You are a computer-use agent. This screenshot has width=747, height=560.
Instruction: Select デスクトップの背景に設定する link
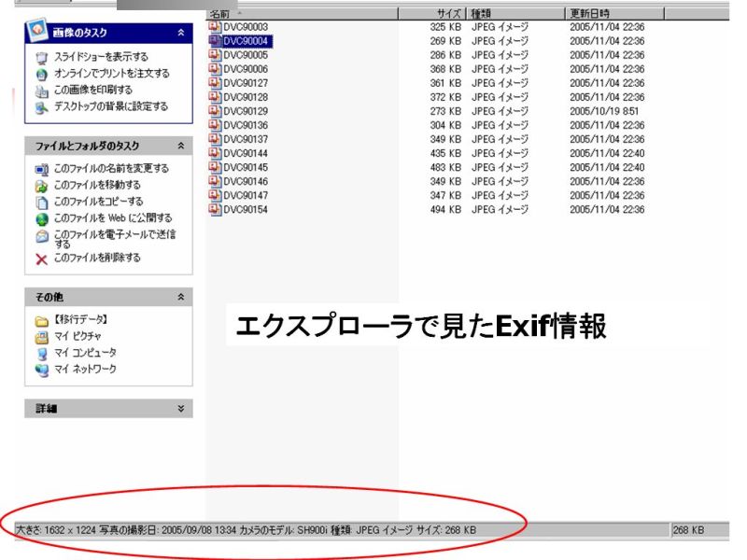111,106
